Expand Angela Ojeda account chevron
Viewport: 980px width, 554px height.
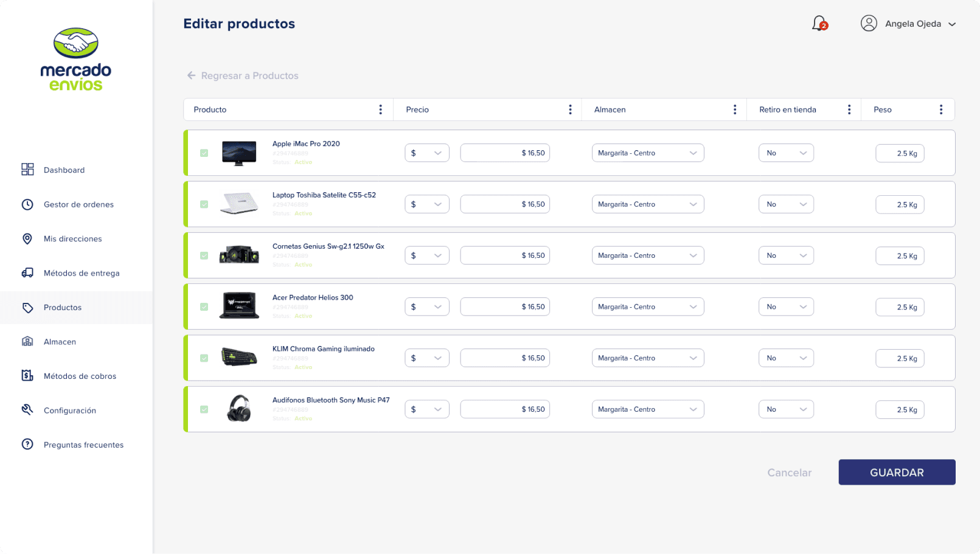click(x=952, y=24)
